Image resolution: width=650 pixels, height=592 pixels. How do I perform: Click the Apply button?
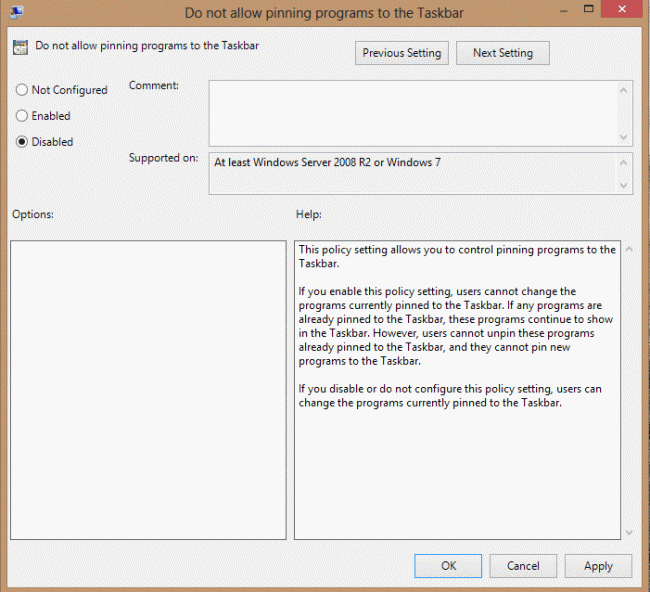(x=598, y=566)
